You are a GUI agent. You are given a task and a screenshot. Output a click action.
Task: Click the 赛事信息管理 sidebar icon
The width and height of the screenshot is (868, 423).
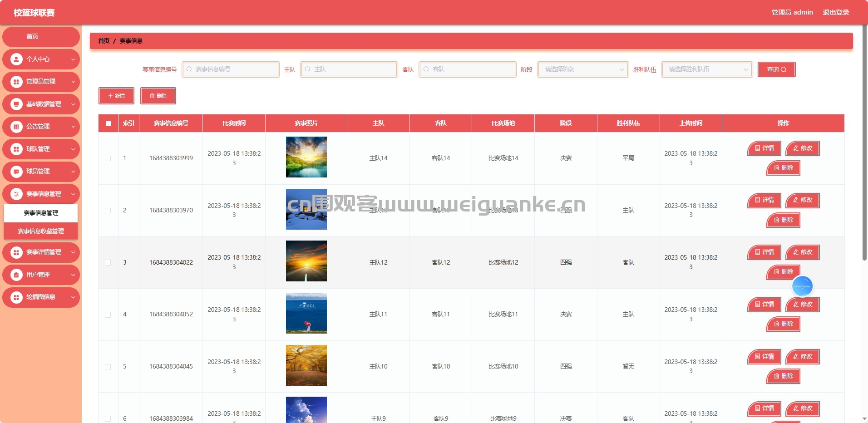pyautogui.click(x=16, y=194)
